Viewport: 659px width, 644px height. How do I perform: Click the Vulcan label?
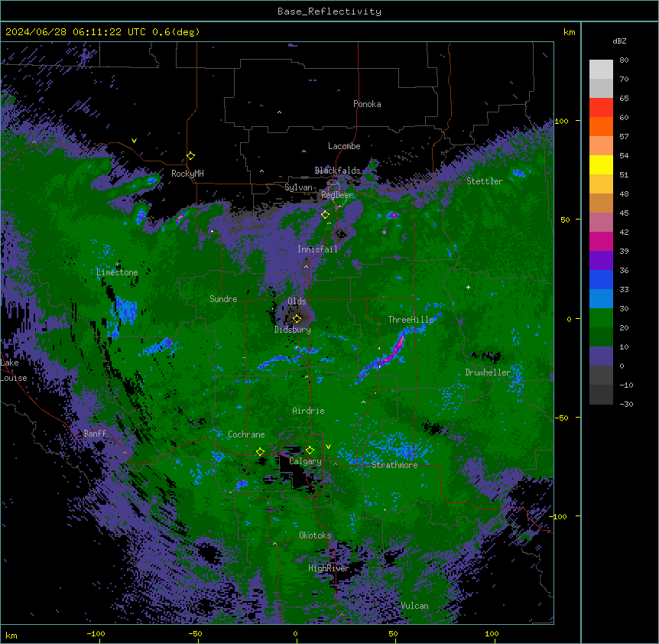[414, 606]
